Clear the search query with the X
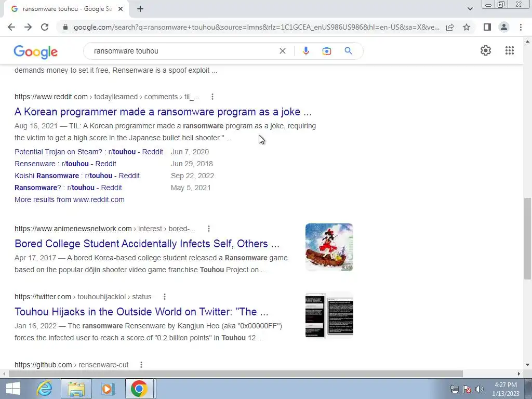Viewport: 532px width, 399px height. [282, 51]
